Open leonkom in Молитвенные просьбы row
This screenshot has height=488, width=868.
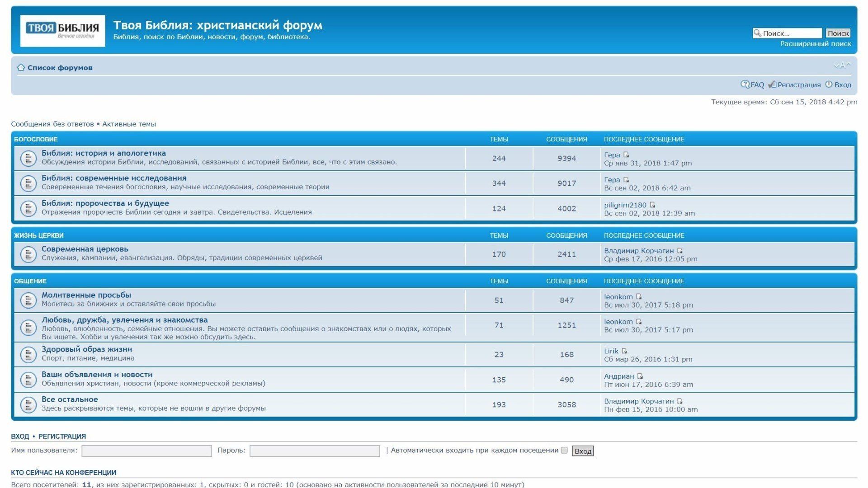point(618,297)
